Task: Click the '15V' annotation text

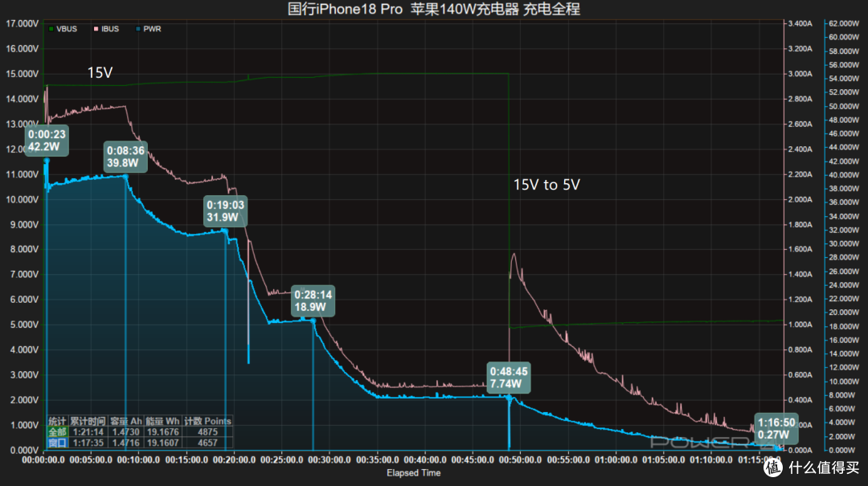Action: [100, 72]
